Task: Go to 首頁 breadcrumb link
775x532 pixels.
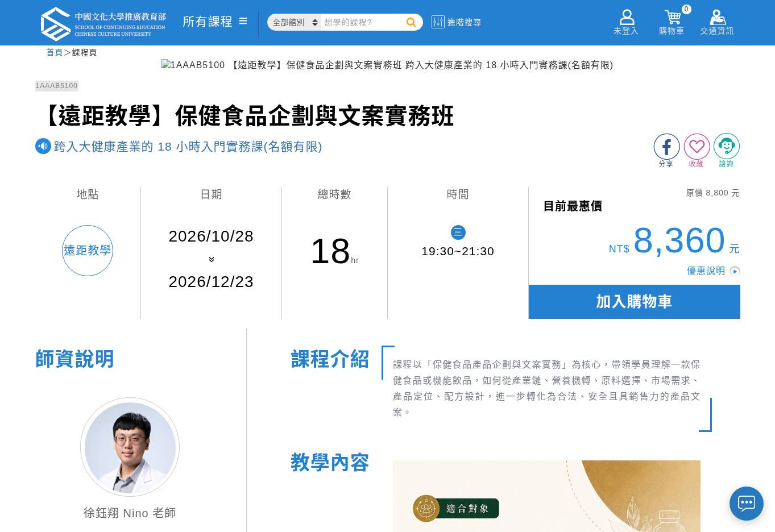Action: click(x=55, y=52)
